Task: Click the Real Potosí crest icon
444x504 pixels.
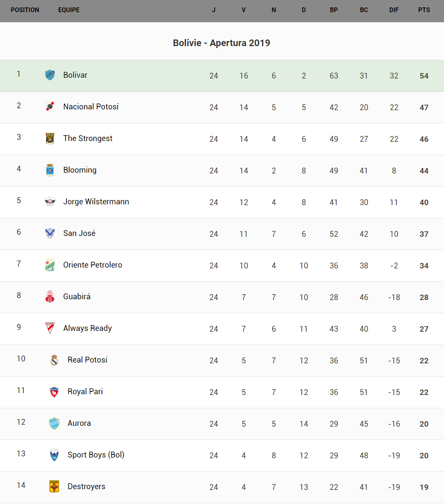Action: (54, 360)
